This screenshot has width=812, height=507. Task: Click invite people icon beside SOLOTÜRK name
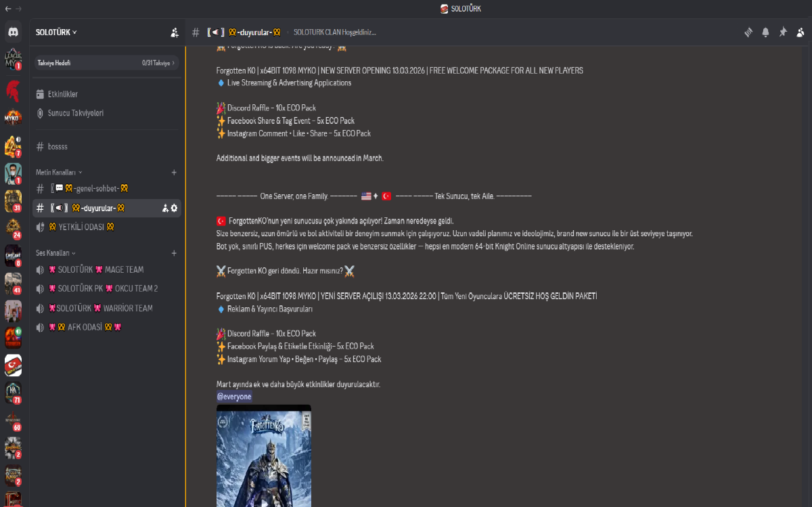175,32
